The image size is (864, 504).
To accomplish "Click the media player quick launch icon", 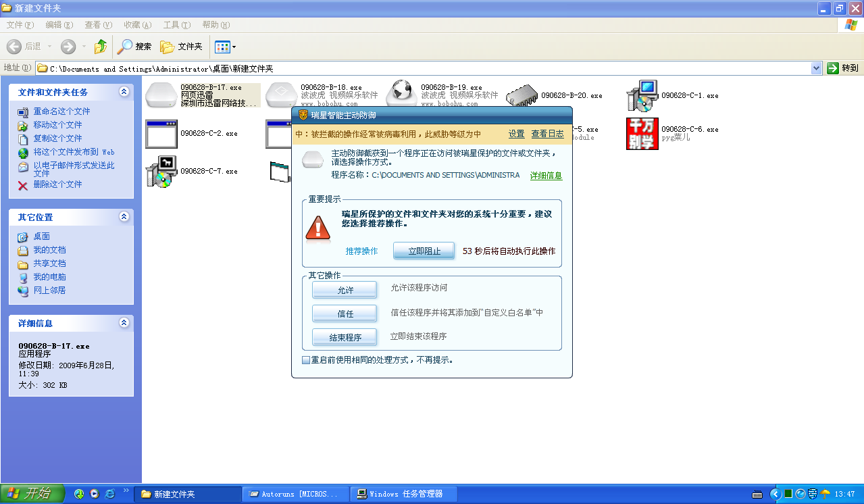I will click(95, 494).
